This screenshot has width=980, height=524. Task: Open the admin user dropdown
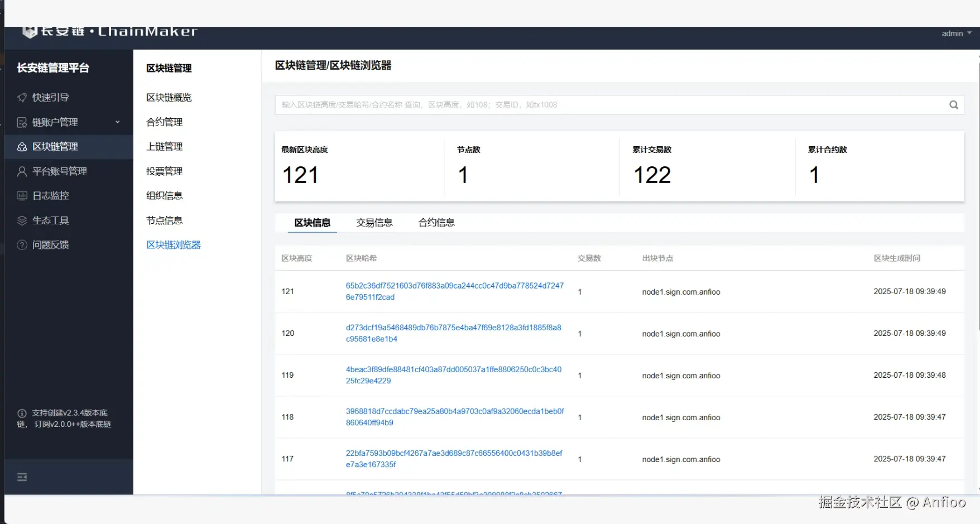coord(957,33)
